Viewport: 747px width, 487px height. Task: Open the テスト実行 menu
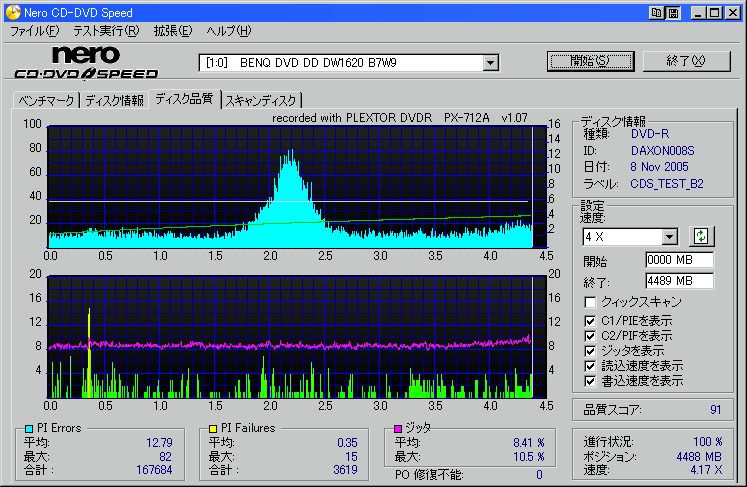(106, 32)
